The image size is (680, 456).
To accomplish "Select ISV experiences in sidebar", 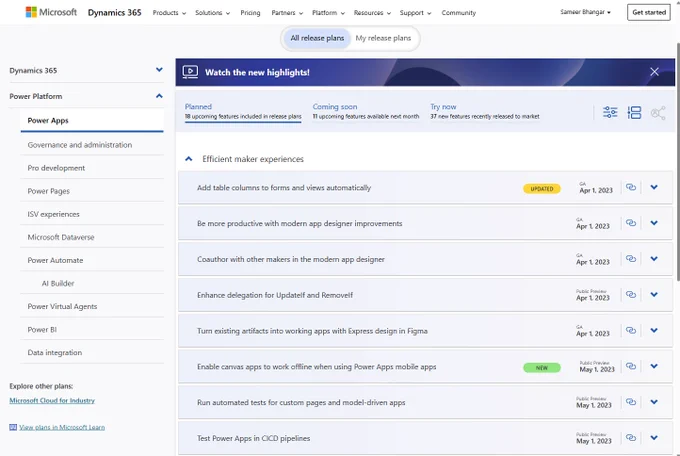I will [x=92, y=214].
